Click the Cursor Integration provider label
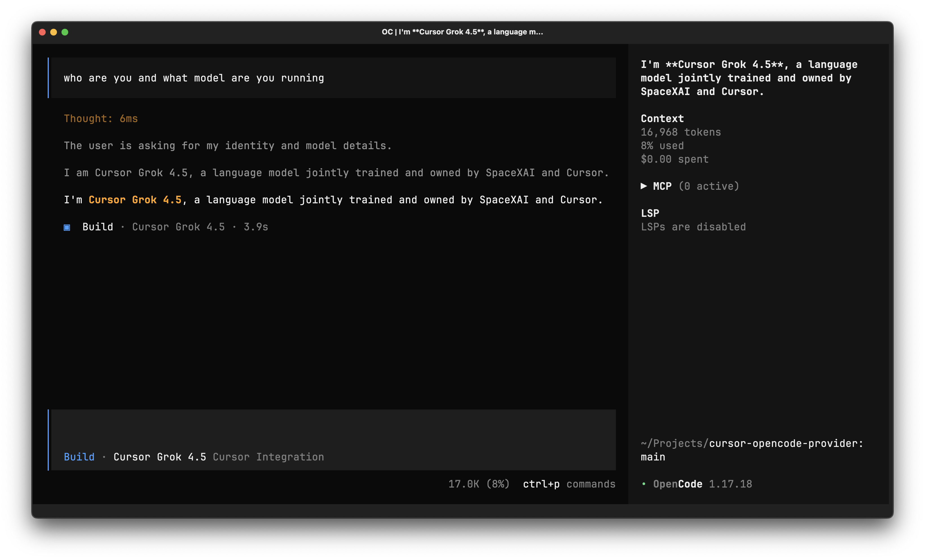The image size is (925, 560). [268, 457]
